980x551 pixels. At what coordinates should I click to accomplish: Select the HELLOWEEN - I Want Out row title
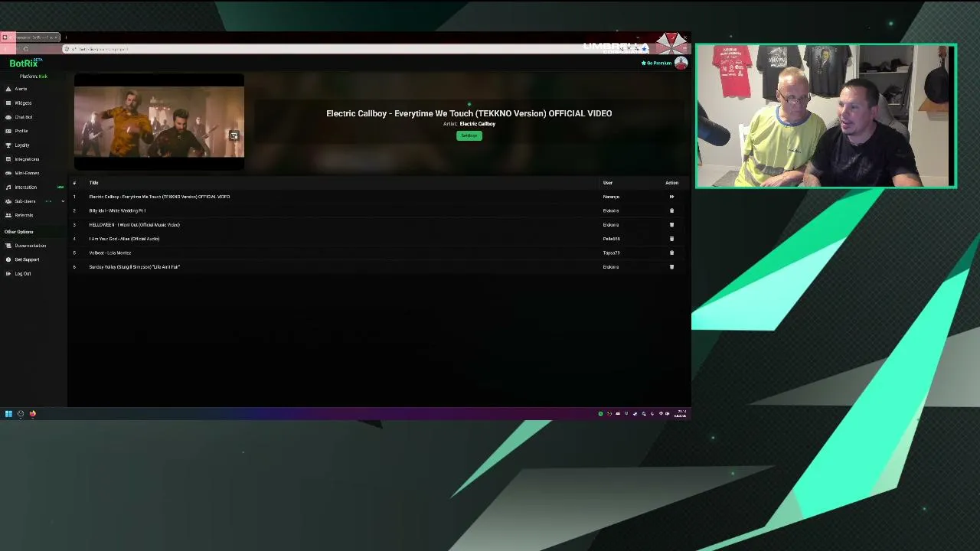(135, 225)
